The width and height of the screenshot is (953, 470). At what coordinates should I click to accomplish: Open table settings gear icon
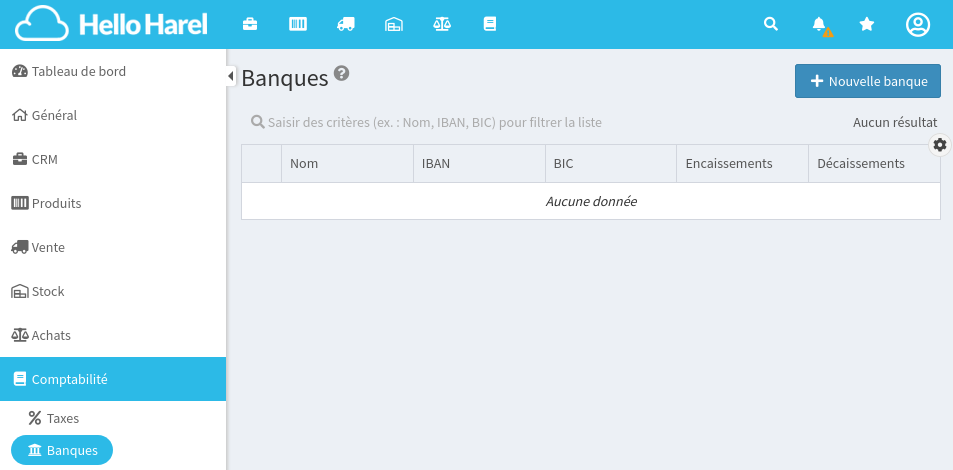pos(940,145)
